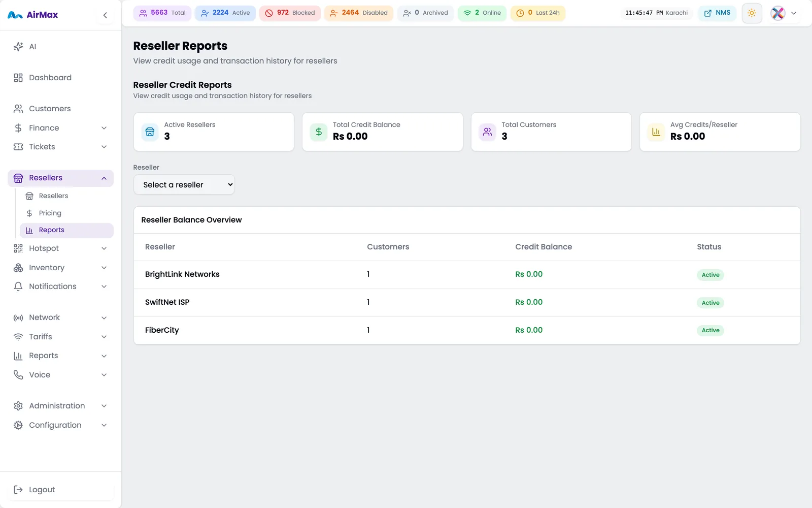Viewport: 812px width, 508px height.
Task: Click the Customers people icon
Action: coord(18,109)
